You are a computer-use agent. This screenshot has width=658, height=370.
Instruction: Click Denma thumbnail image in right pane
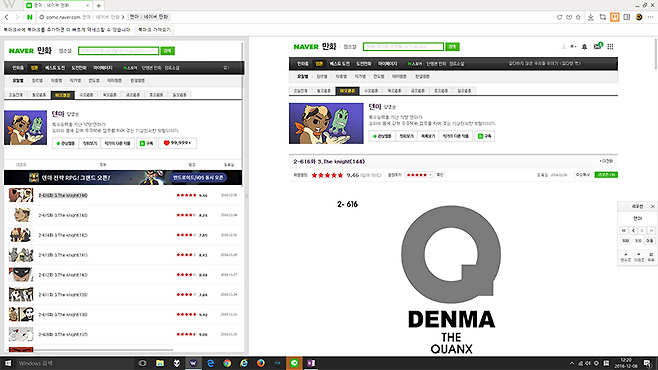coord(326,123)
